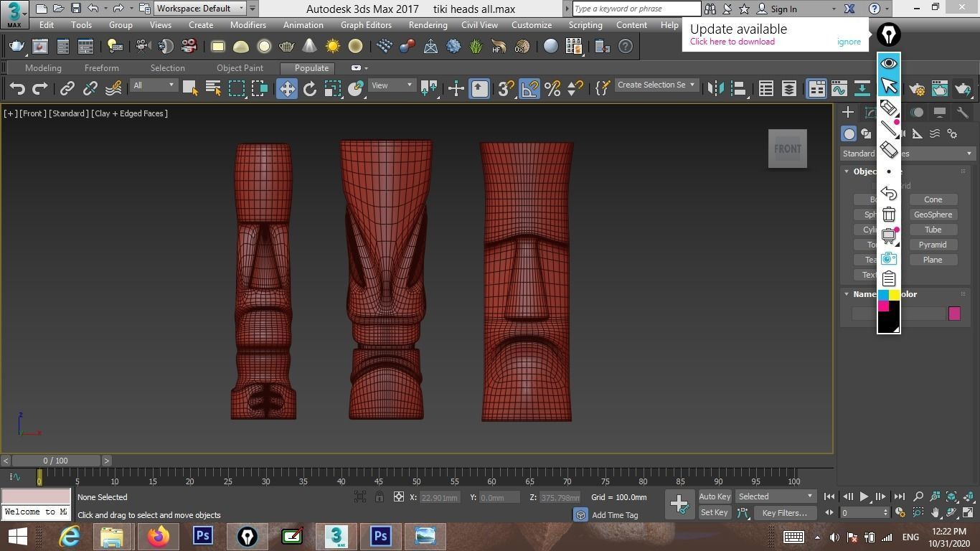
Task: Click the Hair and Fur HF icon
Action: (499, 47)
